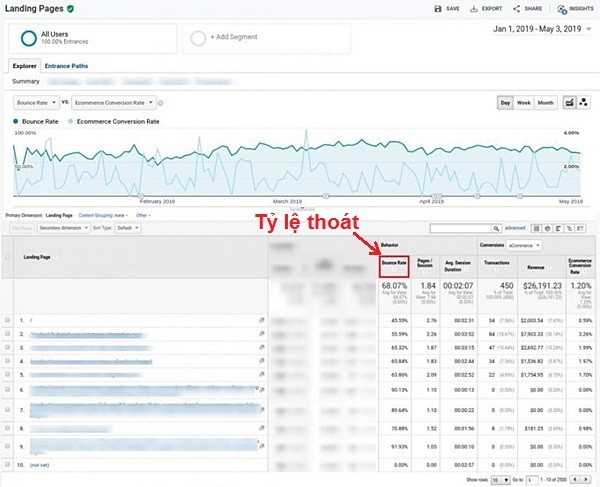Open the Ecommerce Conversion Rate metric dropdown
The height and width of the screenshot is (487, 600).
pos(114,103)
